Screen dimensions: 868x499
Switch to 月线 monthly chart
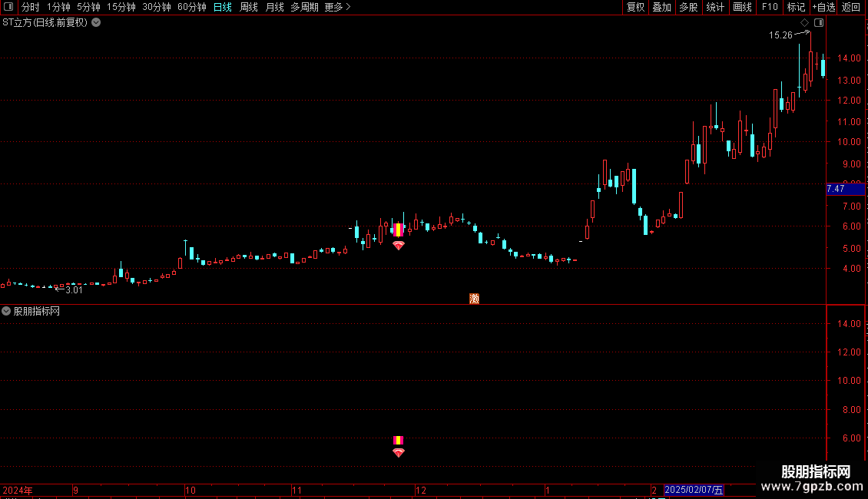coord(274,7)
